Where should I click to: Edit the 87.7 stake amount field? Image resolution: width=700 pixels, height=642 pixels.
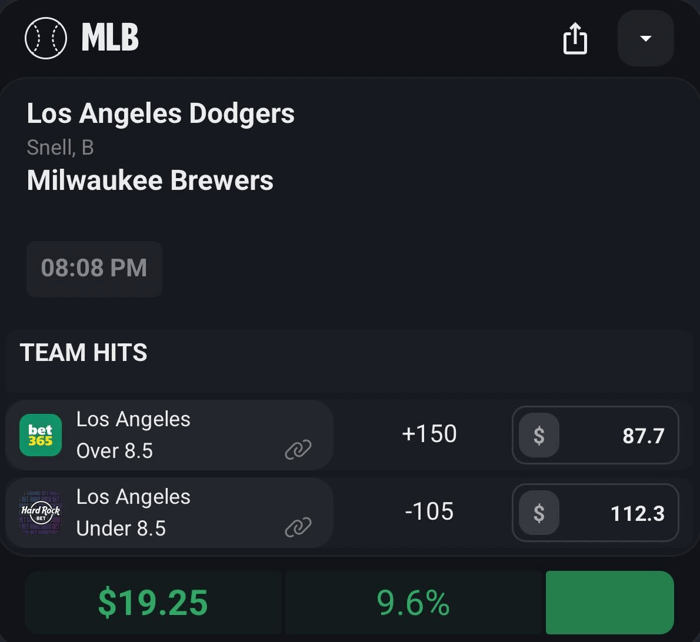click(x=620, y=435)
